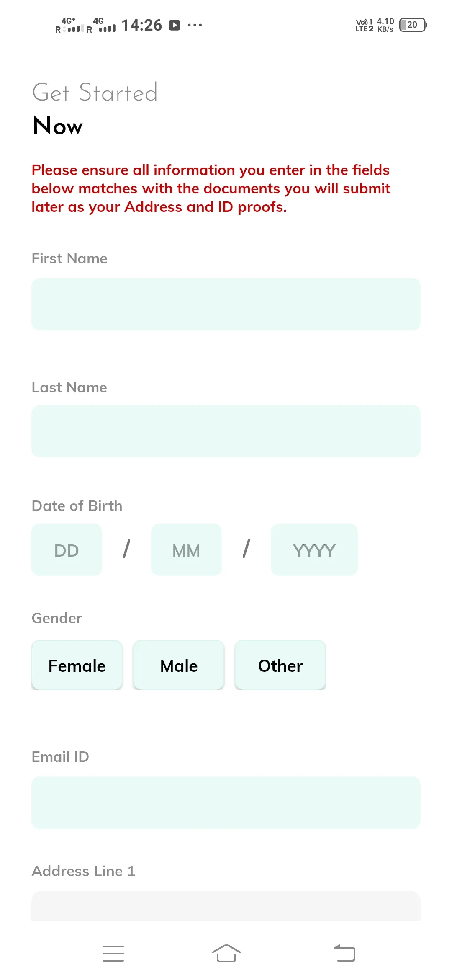The width and height of the screenshot is (452, 980).
Task: Select Male gender option
Action: coord(179,665)
